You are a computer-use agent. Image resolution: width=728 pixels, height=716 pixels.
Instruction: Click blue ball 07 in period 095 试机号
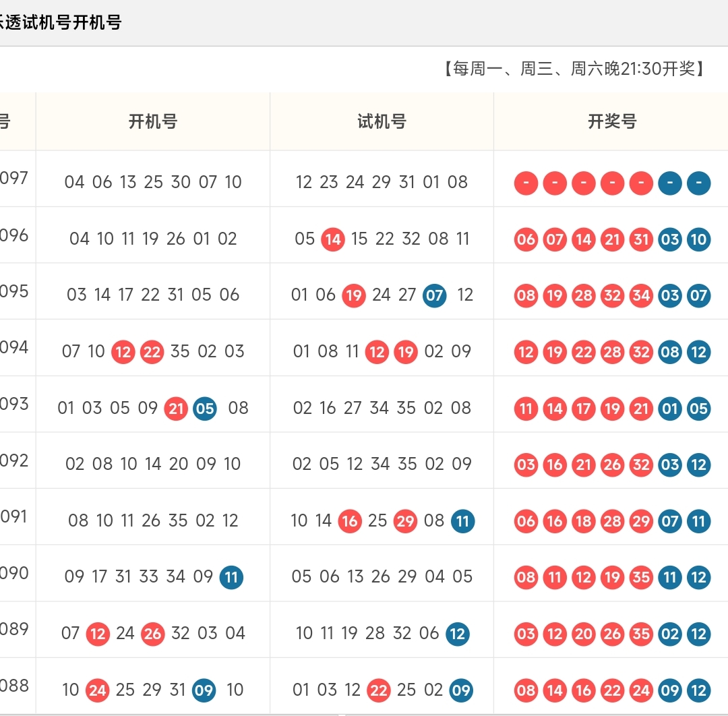coord(435,295)
